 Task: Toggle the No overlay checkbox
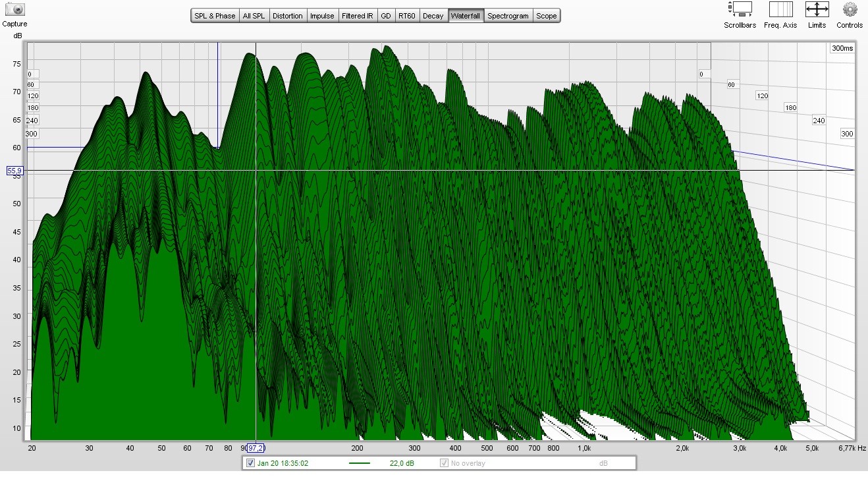tap(444, 463)
